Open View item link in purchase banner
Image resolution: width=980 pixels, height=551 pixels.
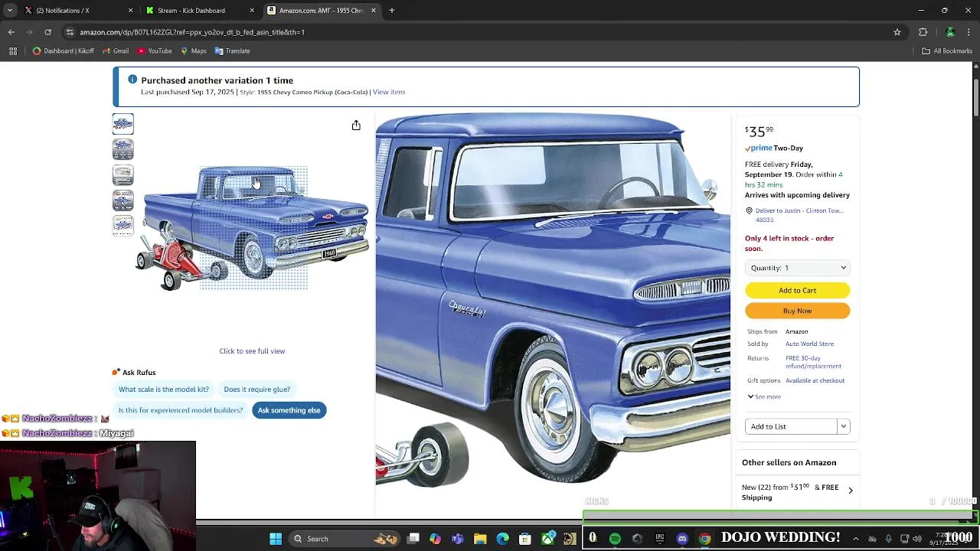pyautogui.click(x=388, y=92)
